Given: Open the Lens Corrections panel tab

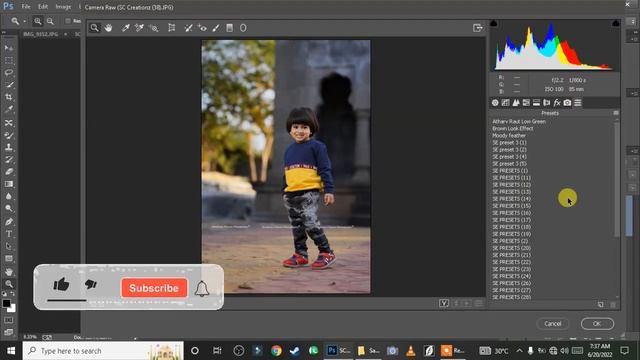Looking at the screenshot, I should coord(547,103).
